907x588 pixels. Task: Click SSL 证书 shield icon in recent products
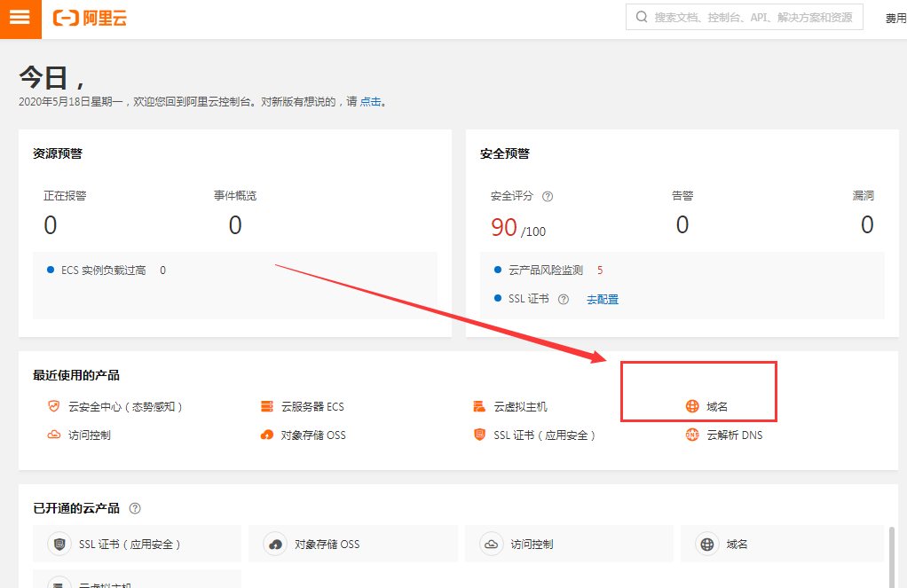pos(479,435)
